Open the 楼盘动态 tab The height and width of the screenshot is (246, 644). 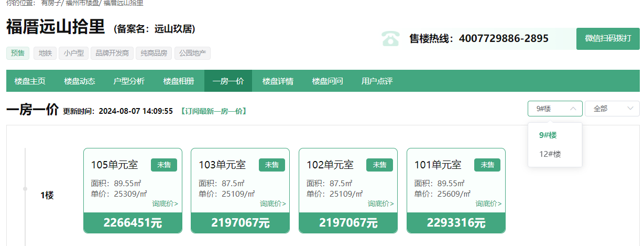coord(80,81)
